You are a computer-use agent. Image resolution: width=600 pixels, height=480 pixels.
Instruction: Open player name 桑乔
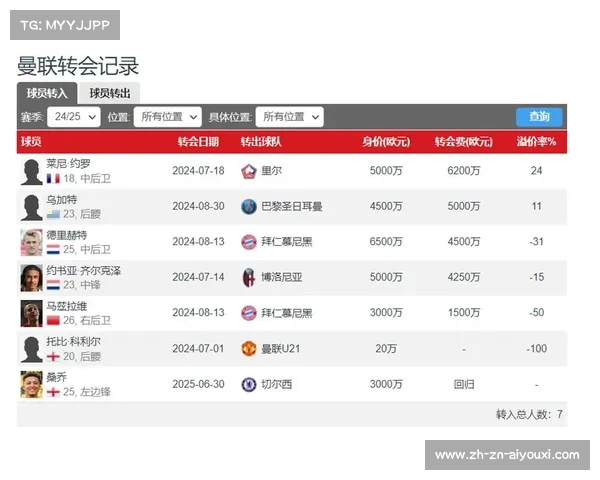click(x=57, y=377)
